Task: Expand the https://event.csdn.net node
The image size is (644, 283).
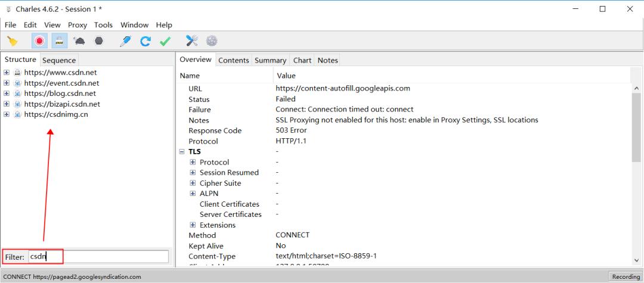Action: (x=7, y=83)
